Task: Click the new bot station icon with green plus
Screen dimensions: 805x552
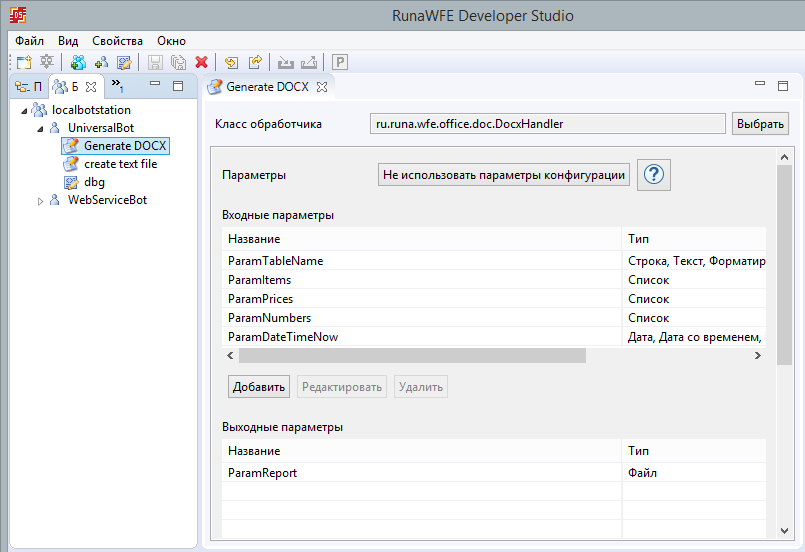Action: pos(78,62)
